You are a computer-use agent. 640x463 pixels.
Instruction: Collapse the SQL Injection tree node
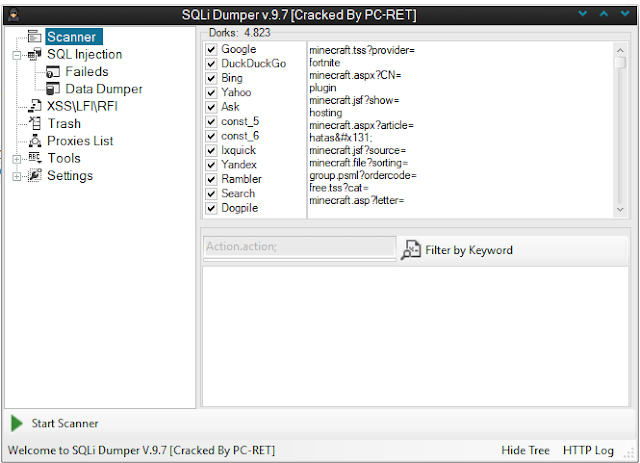(x=17, y=55)
